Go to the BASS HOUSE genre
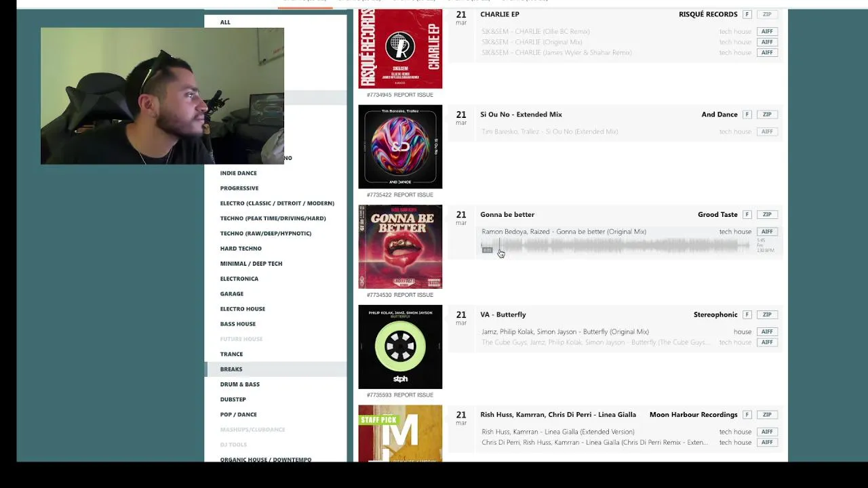Screen dimensions: 868x488 [237, 324]
